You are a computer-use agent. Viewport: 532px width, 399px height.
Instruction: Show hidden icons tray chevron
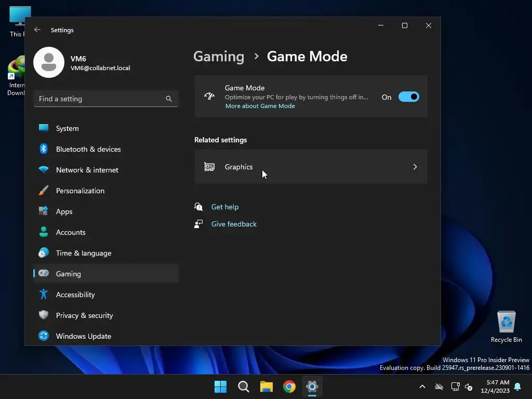pyautogui.click(x=422, y=387)
